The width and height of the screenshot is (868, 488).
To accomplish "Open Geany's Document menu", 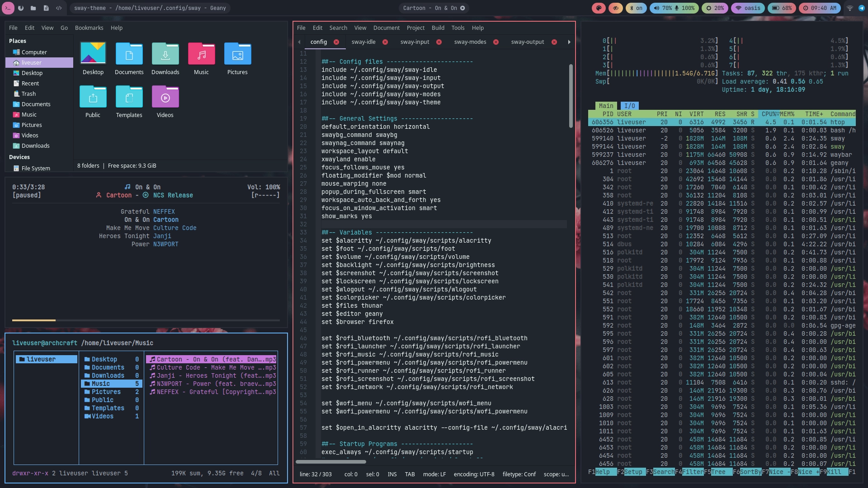I will (387, 28).
